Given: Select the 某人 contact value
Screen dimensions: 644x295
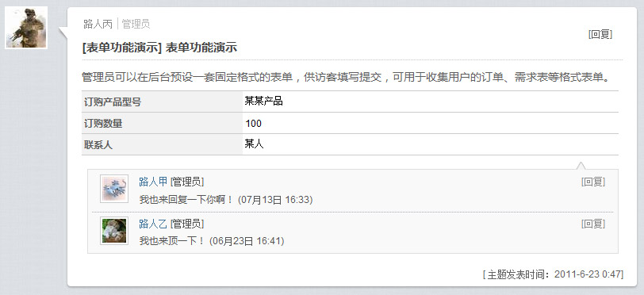Looking at the screenshot, I should (x=254, y=144).
